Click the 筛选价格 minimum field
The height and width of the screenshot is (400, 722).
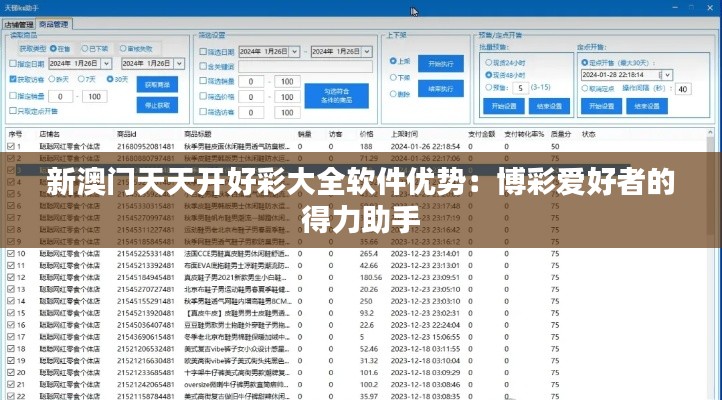pos(251,97)
